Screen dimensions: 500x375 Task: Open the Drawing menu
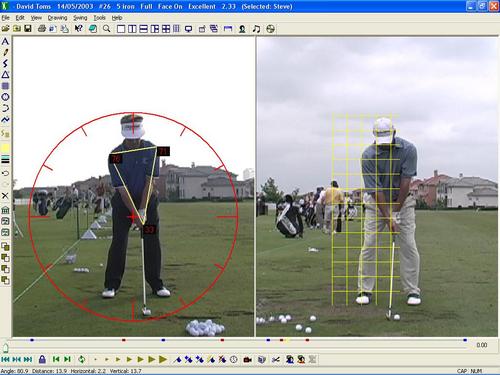[57, 18]
